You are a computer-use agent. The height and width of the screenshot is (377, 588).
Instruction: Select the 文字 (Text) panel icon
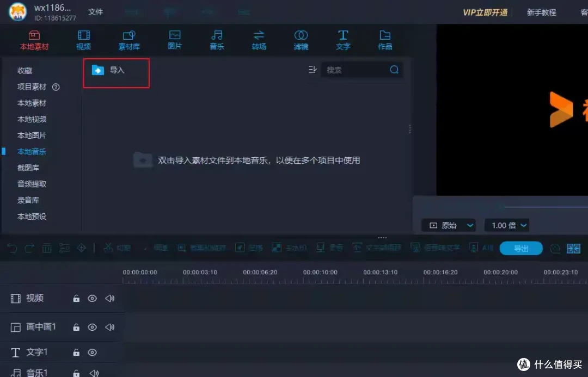coord(343,39)
